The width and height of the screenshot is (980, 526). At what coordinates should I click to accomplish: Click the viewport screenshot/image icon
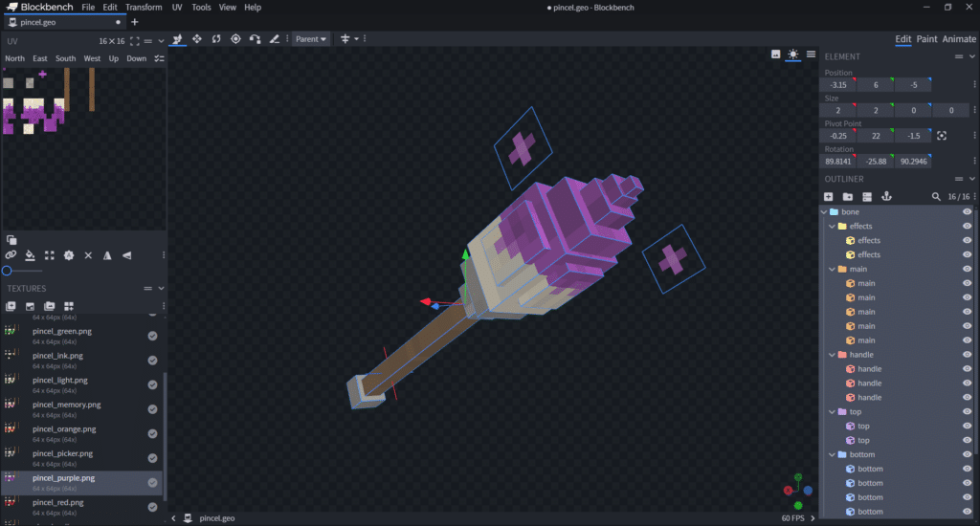point(775,55)
